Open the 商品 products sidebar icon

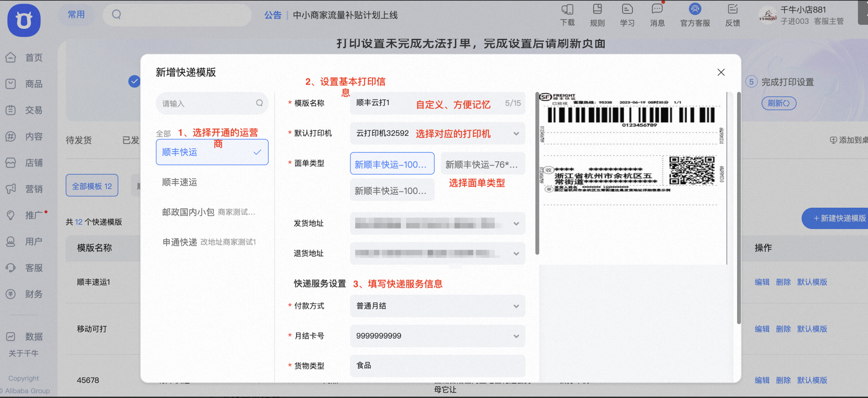10,83
